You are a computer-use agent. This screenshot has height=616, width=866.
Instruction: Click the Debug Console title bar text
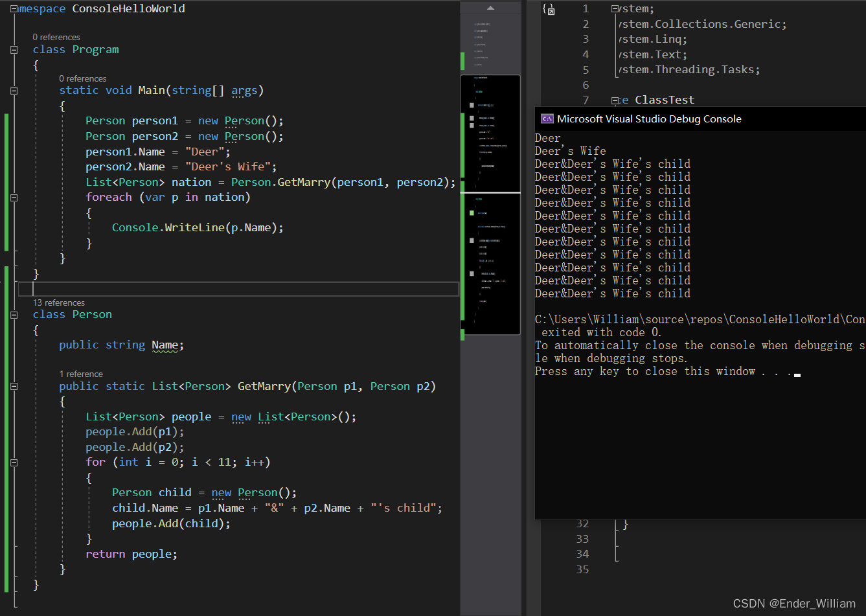(x=649, y=119)
